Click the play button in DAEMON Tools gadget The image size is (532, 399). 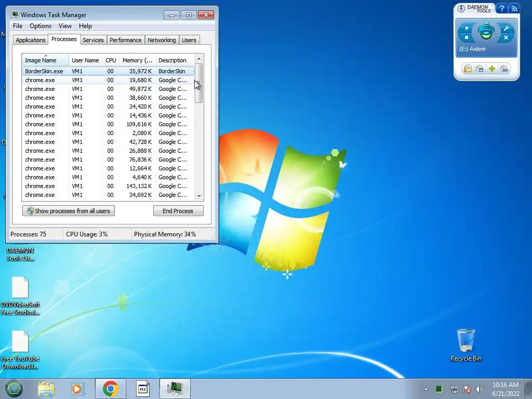(x=467, y=28)
